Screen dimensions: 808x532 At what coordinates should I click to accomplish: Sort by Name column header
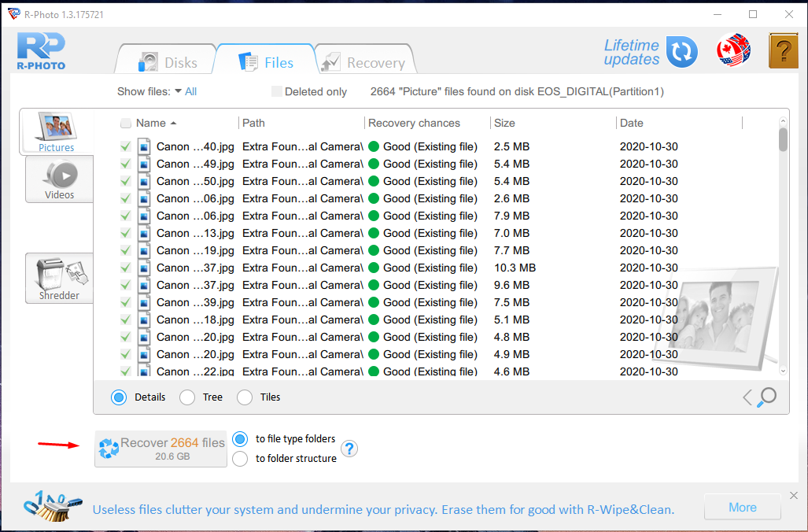[151, 124]
